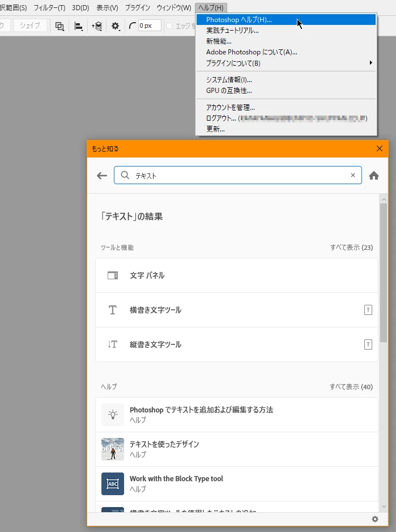
Task: Click the ヘルプ(H) menu title
Action: [211, 7]
